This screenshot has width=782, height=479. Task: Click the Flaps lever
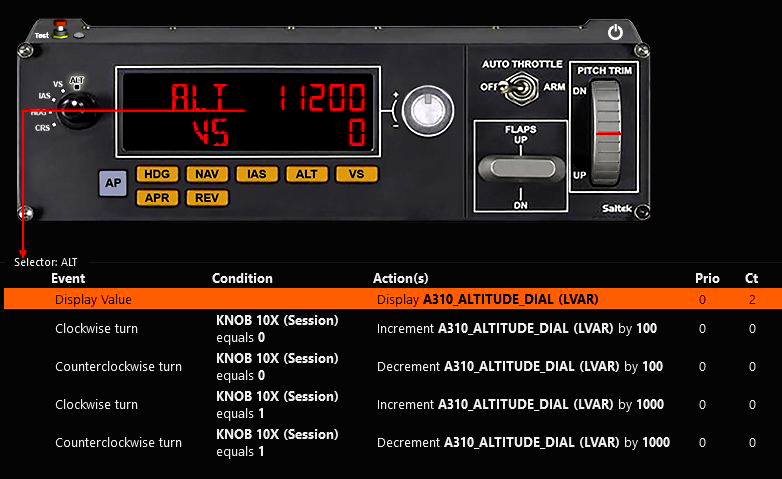point(518,166)
